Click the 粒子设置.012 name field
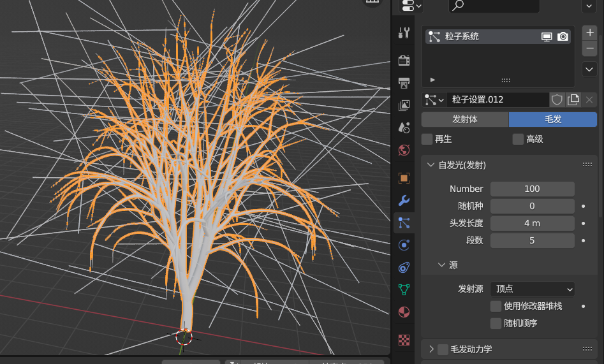Viewport: 604px width, 364px height. (497, 99)
